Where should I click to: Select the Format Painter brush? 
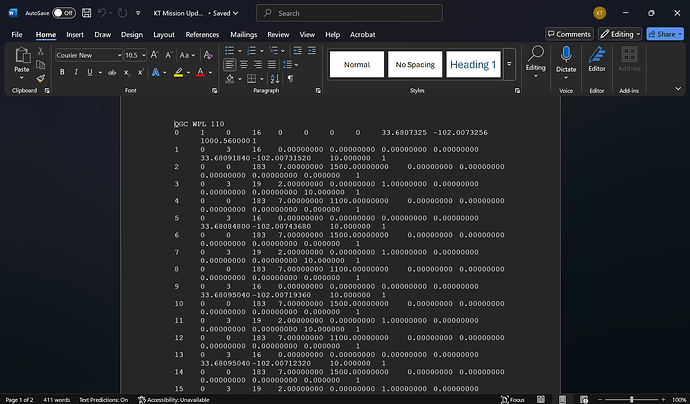(40, 78)
